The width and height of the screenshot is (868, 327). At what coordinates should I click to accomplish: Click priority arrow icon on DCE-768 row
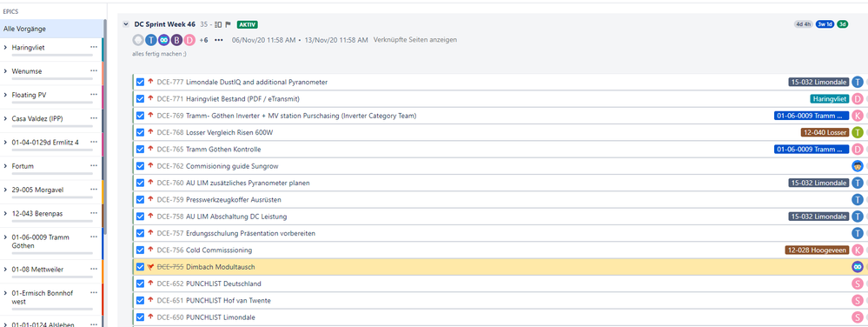(x=150, y=132)
